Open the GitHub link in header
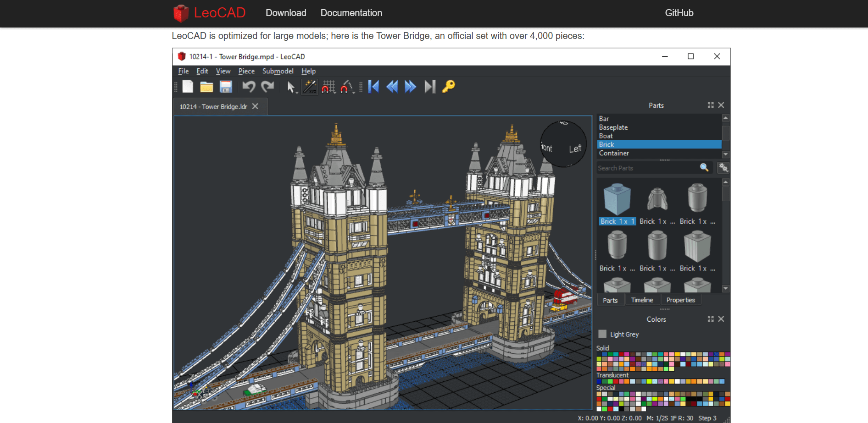The height and width of the screenshot is (423, 868). (679, 13)
